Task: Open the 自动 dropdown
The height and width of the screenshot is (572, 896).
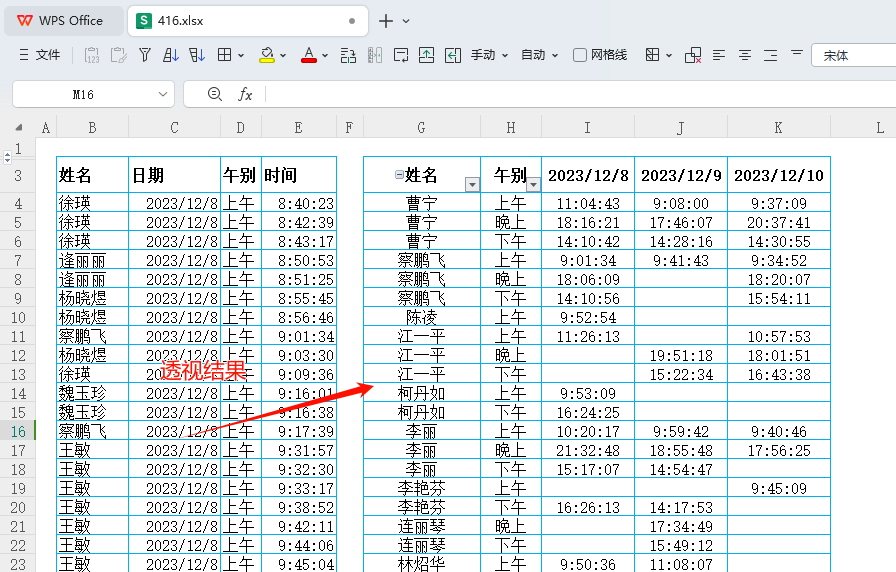Action: tap(539, 55)
